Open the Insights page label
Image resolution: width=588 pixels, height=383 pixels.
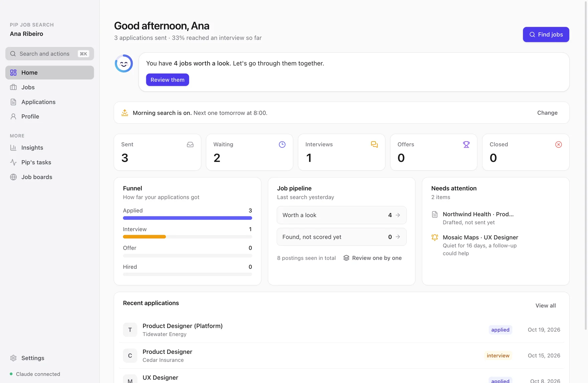coord(32,148)
